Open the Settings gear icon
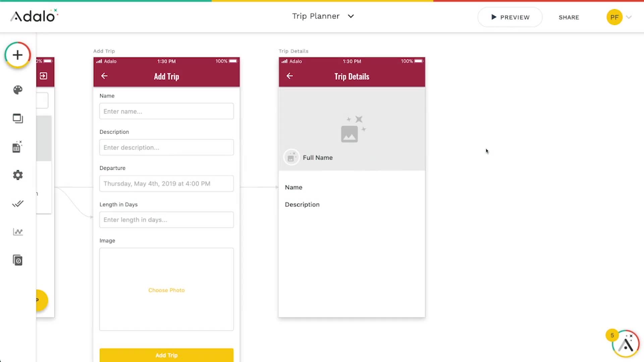Viewport: 644px width, 362px height. [x=18, y=175]
